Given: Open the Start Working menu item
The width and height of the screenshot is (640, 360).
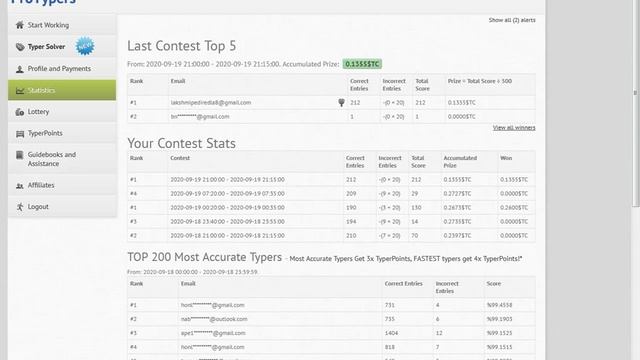Looking at the screenshot, I should [62, 25].
